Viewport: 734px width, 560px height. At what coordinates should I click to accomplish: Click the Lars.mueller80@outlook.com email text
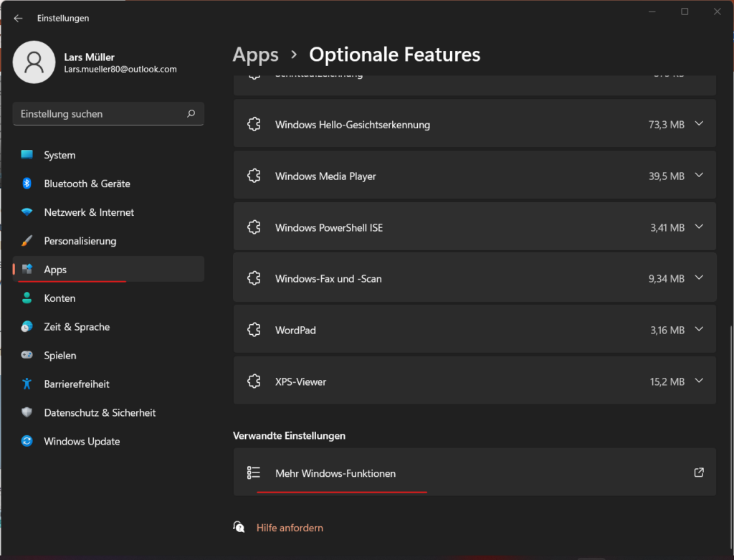pos(120,70)
